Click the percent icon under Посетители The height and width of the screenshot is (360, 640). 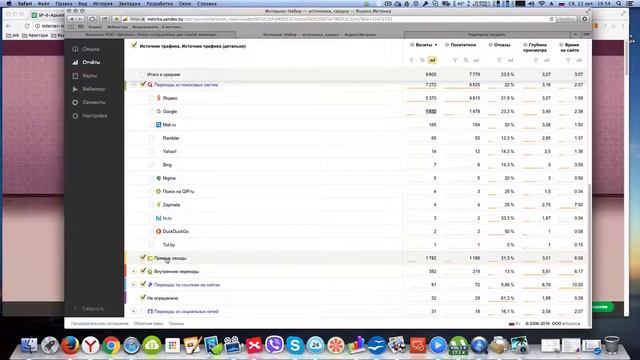466,60
